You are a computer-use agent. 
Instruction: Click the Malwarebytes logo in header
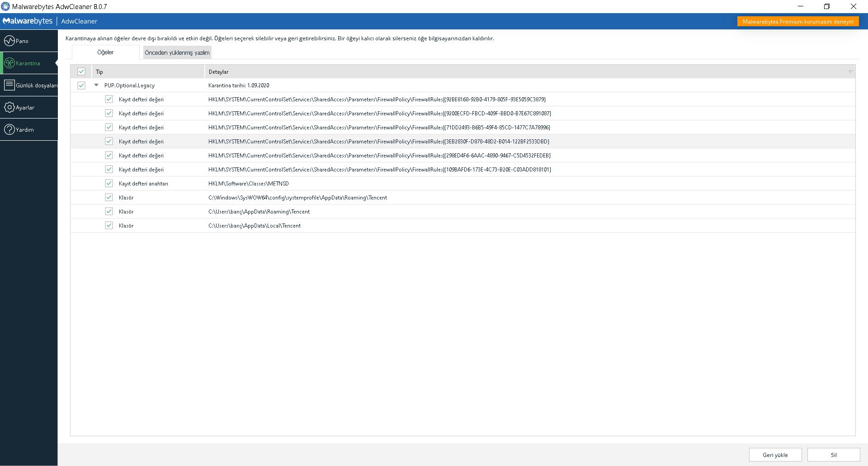click(28, 21)
